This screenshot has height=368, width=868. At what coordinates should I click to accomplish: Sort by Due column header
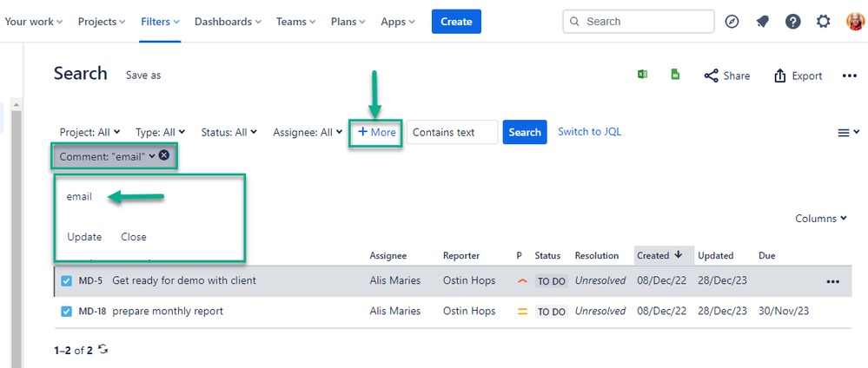tap(767, 256)
